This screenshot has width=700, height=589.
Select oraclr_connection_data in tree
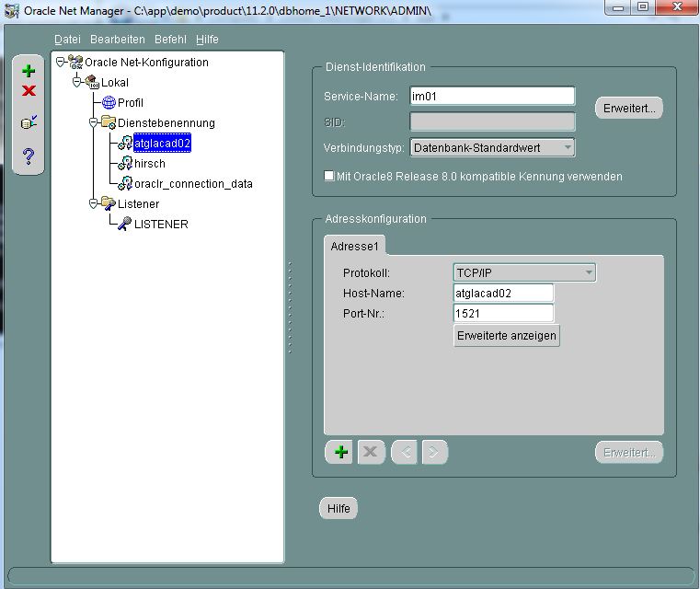[x=193, y=183]
